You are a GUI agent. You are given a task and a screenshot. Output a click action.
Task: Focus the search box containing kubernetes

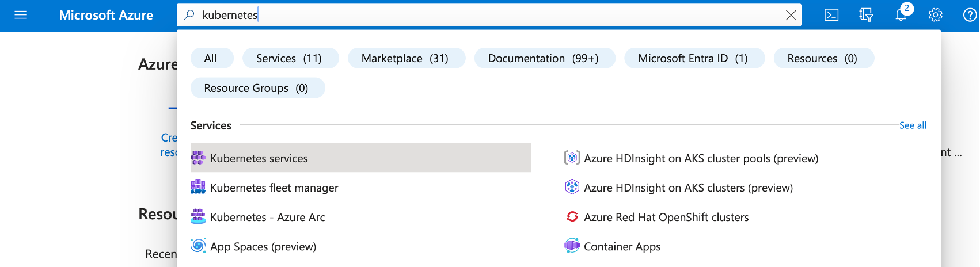click(489, 15)
